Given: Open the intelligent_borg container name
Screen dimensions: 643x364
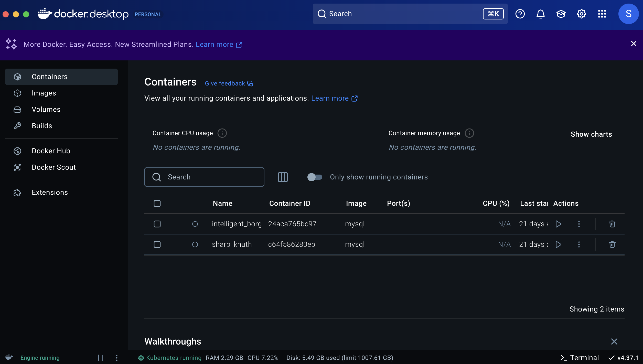Looking at the screenshot, I should click(237, 224).
